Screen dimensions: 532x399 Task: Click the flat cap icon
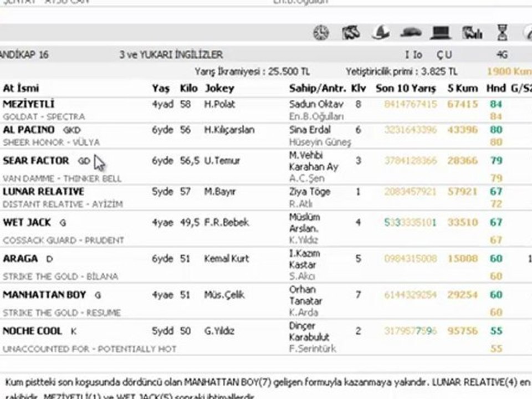pos(411,33)
